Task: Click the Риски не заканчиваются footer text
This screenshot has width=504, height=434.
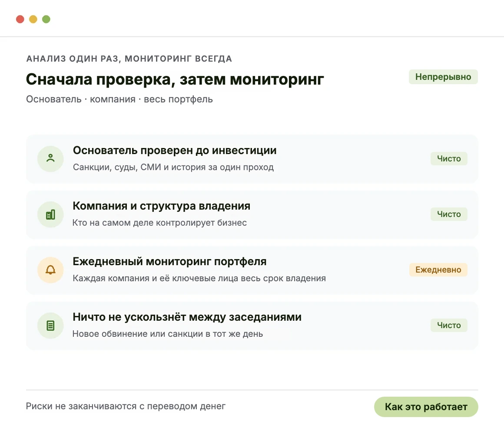Action: [x=126, y=406]
